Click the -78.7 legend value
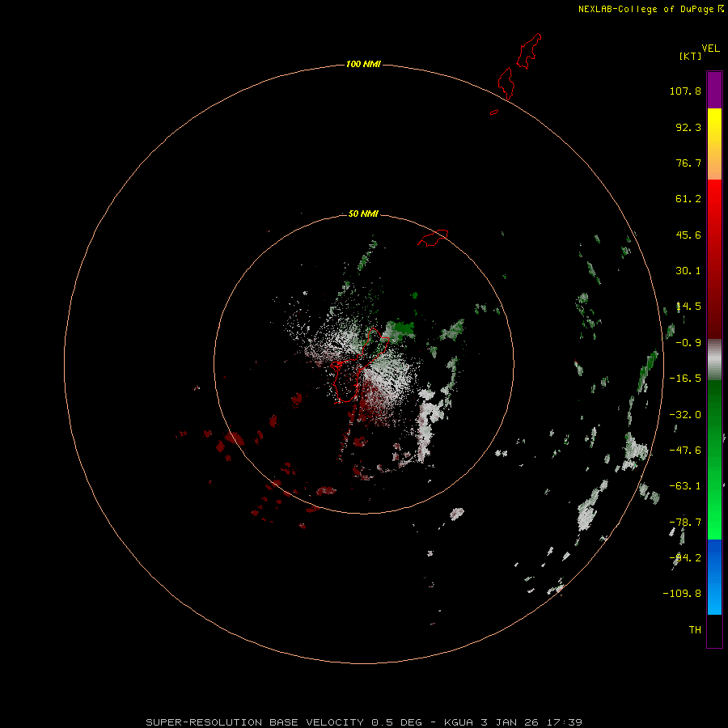728x728 pixels. coord(685,523)
